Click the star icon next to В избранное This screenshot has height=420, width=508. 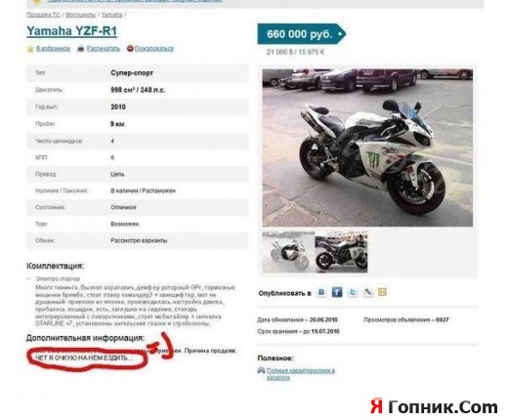click(x=30, y=49)
